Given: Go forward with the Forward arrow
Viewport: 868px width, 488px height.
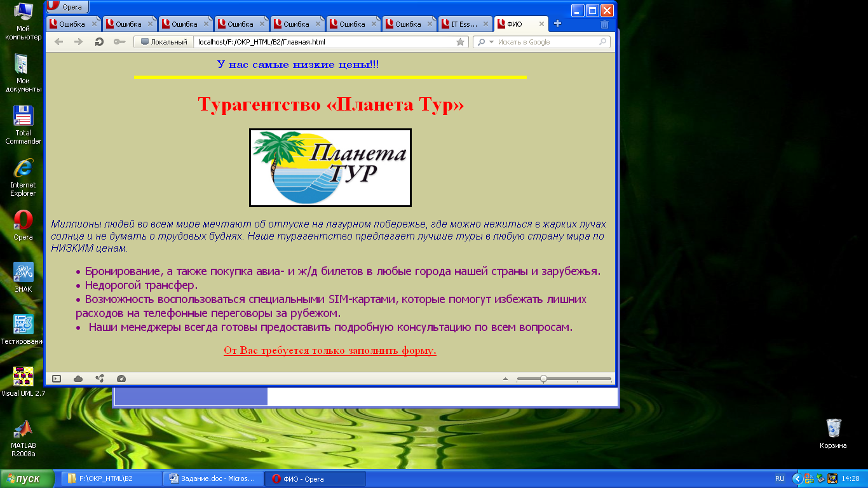Looking at the screenshot, I should pos(78,42).
